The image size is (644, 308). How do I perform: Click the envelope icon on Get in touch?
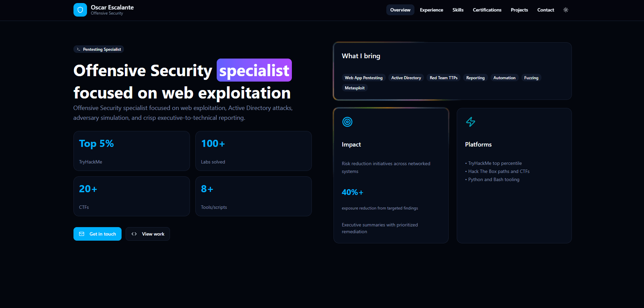82,234
